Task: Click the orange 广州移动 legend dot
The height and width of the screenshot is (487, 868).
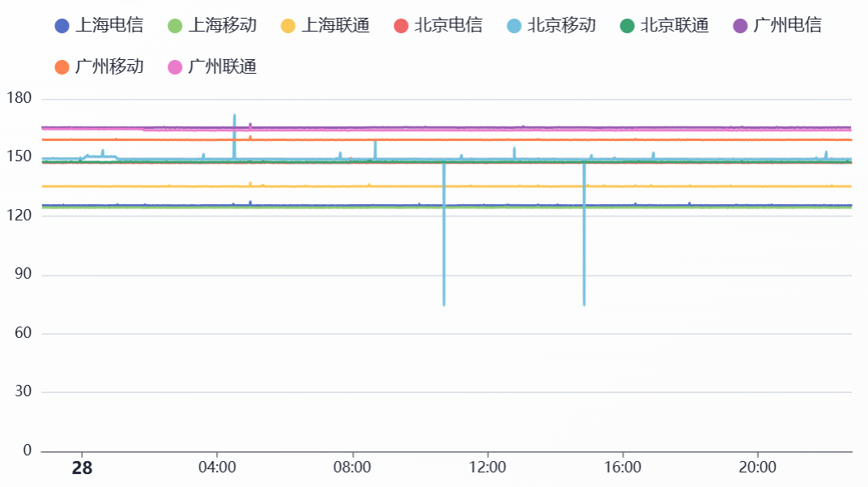Action: [62, 67]
